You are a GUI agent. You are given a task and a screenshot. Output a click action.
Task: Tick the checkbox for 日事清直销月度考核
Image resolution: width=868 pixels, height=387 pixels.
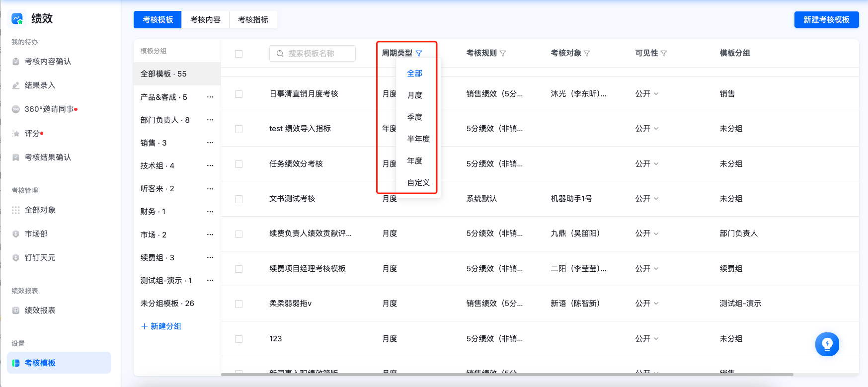click(x=238, y=94)
